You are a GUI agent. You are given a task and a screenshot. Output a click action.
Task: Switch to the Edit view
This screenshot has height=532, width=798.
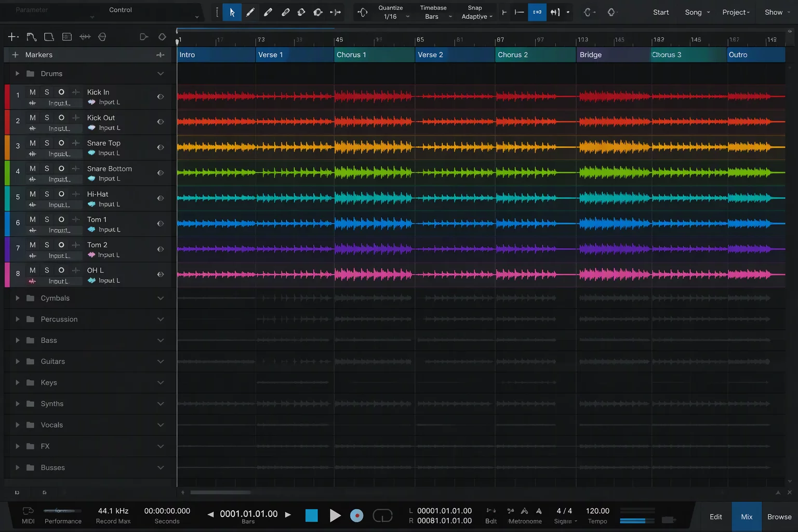click(x=715, y=516)
